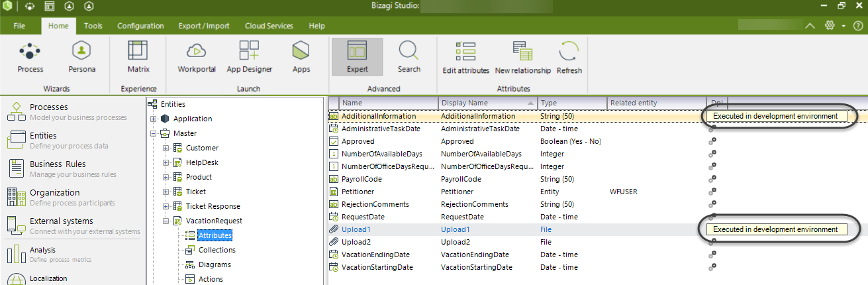Open the dropdown arrow beside the gear

[844, 26]
